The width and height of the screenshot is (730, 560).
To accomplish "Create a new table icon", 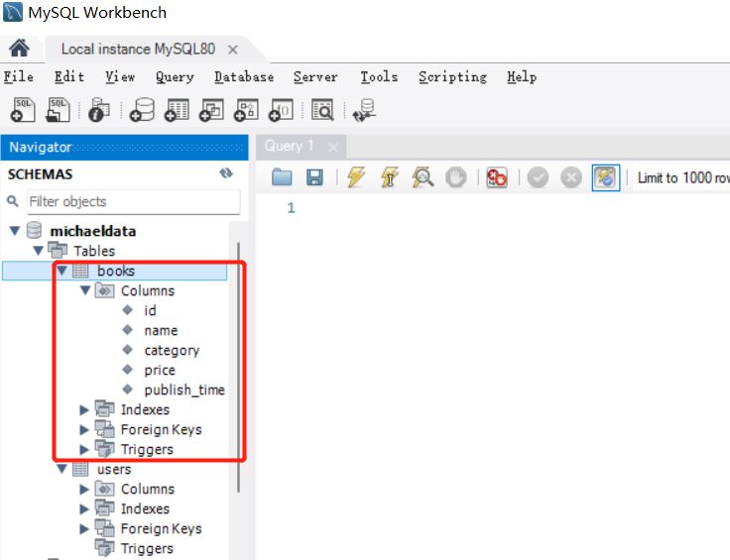I will click(x=177, y=110).
